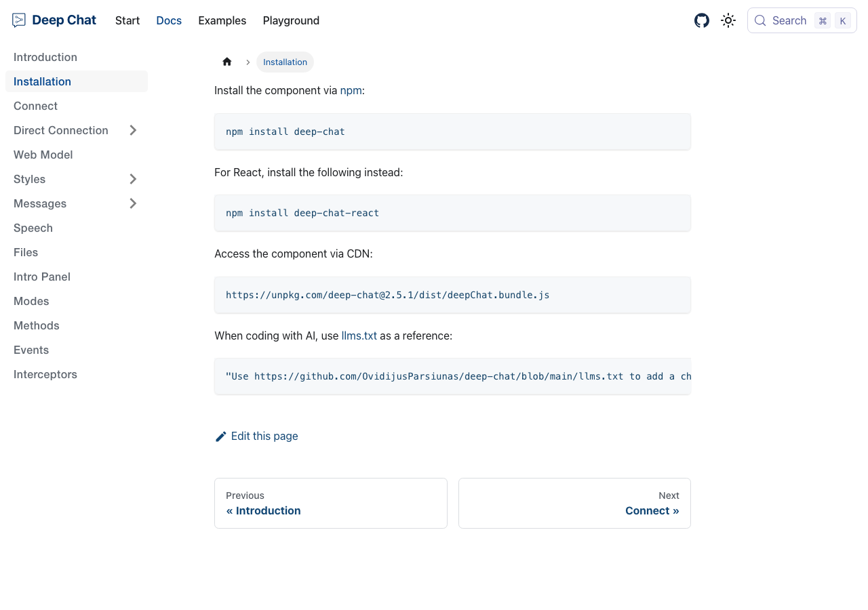Screen dimensions: 868x610
Task: Click the search magnifier icon
Action: [x=760, y=20]
